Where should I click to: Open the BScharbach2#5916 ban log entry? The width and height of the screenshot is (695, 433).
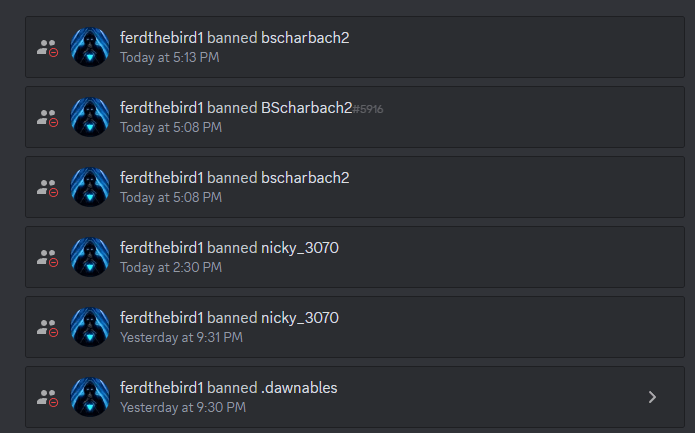pos(355,117)
